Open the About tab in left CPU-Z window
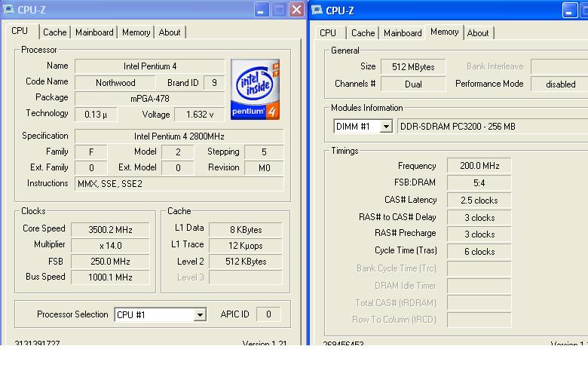The image size is (588, 386). [170, 32]
